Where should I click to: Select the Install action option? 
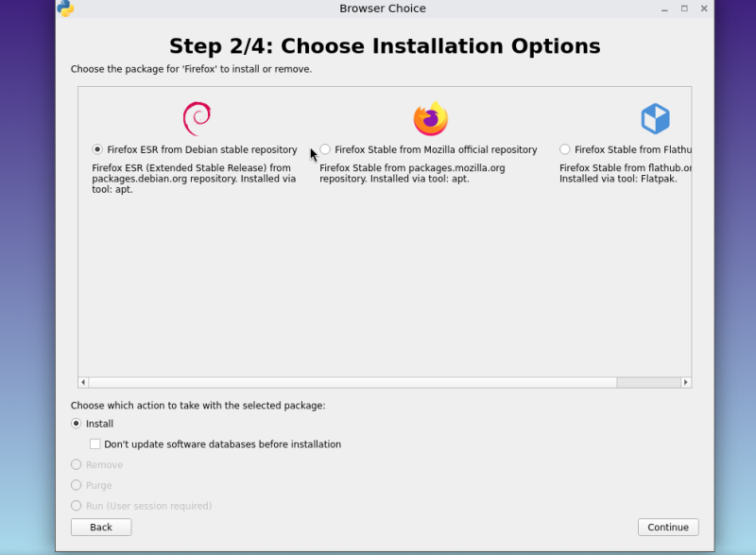76,424
